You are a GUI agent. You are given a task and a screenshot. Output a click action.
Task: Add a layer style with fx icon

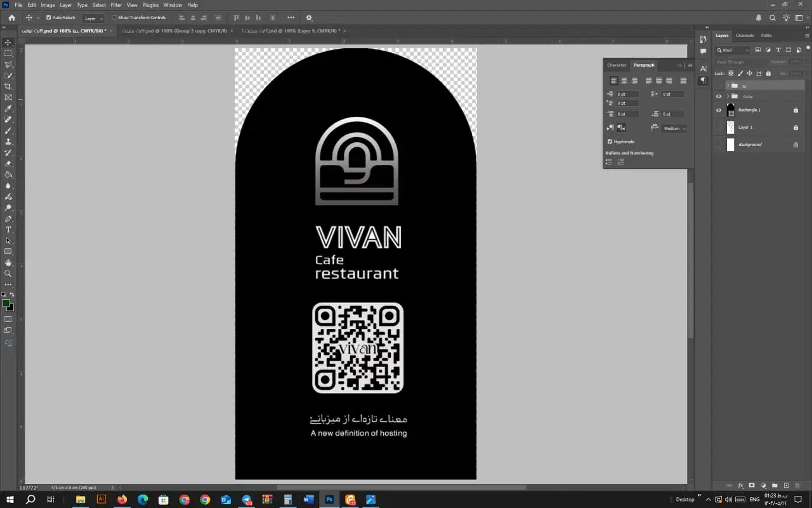740,486
